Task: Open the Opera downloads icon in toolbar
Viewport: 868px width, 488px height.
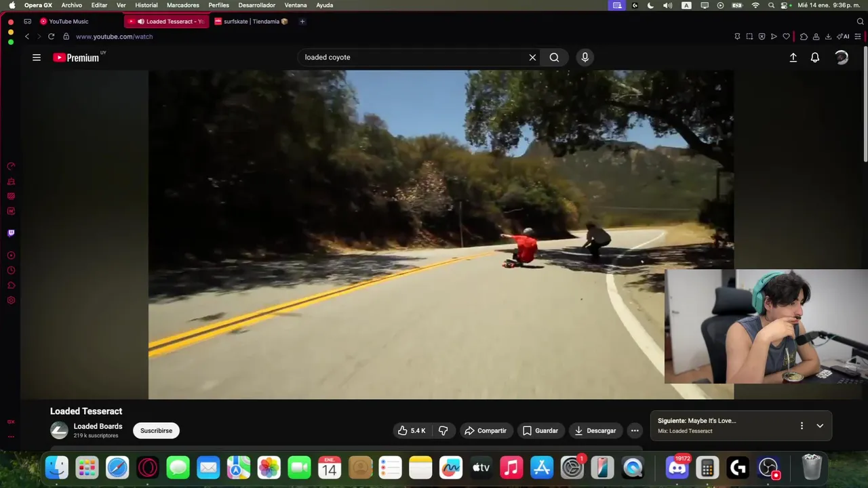Action: click(x=828, y=37)
